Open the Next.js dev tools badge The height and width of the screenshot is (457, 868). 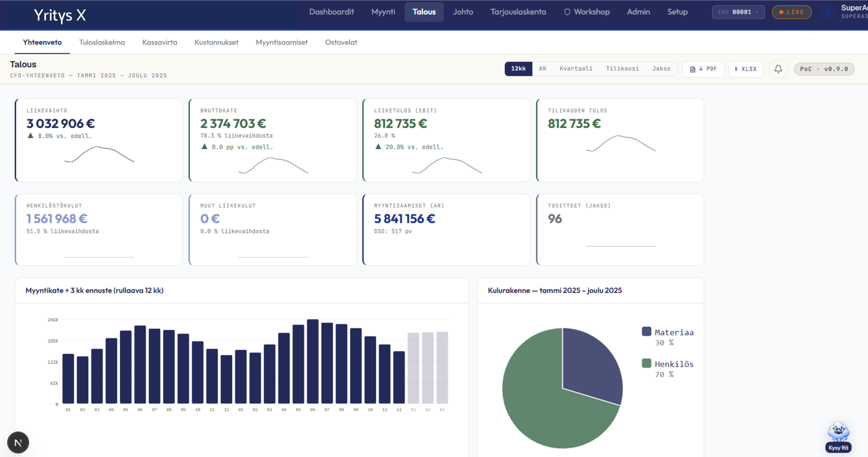click(18, 442)
